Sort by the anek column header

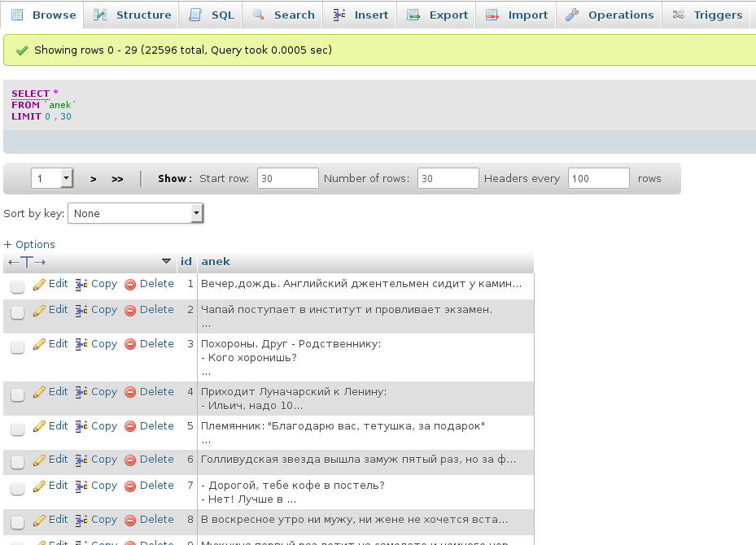click(x=216, y=261)
